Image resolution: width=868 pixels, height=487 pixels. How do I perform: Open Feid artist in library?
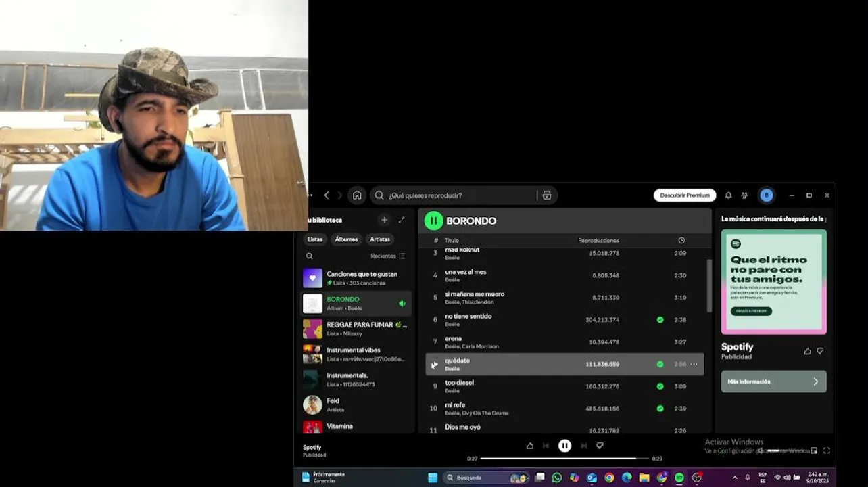pos(356,404)
